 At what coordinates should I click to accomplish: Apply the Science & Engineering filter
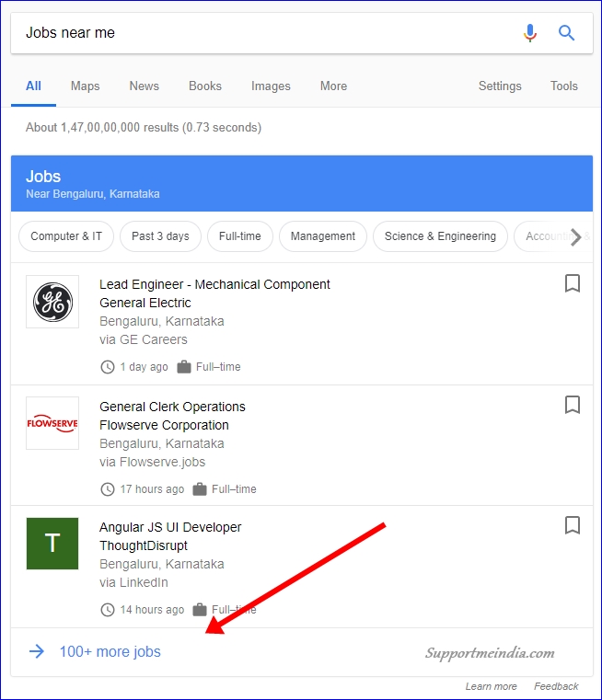point(440,236)
